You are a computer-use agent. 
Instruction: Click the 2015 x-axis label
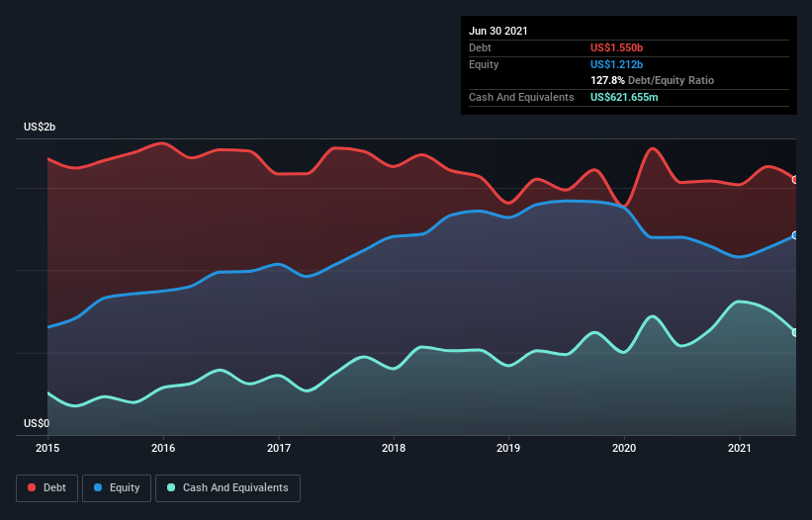coord(47,448)
